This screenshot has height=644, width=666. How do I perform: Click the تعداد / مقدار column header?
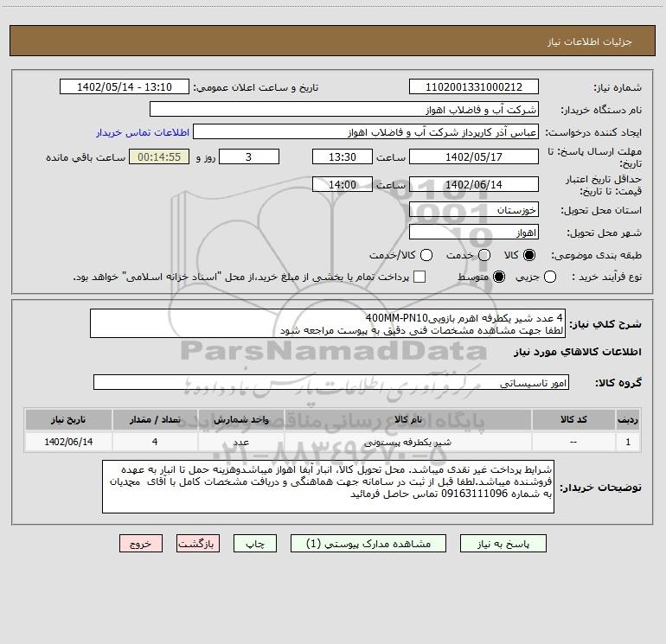tap(155, 419)
